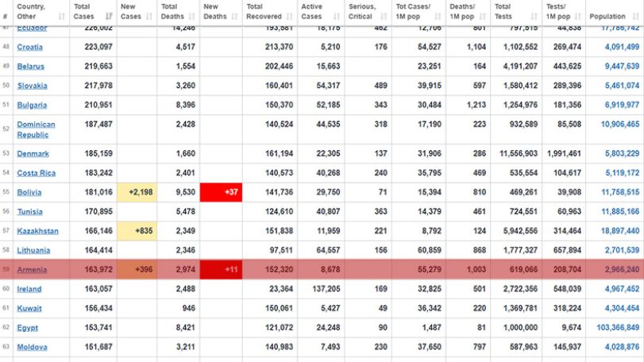The image size is (644, 362).
Task: Click Population column sort arrows
Action: (636, 17)
